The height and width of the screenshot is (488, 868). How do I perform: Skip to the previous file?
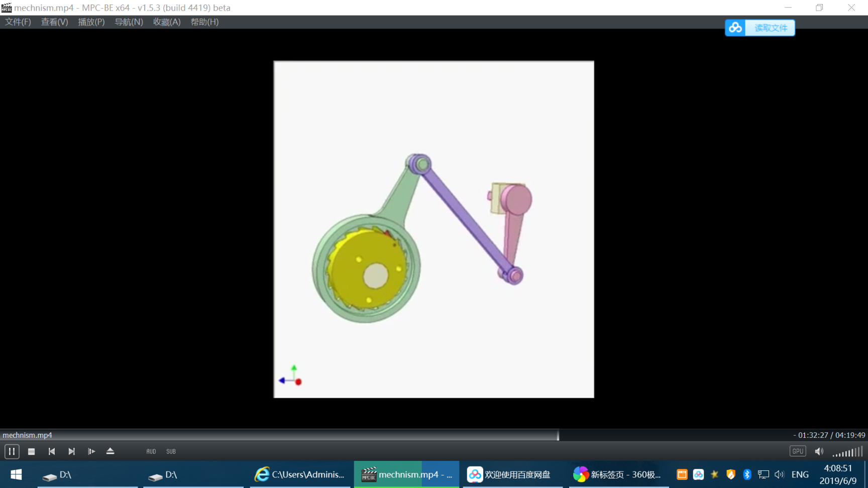click(x=51, y=451)
